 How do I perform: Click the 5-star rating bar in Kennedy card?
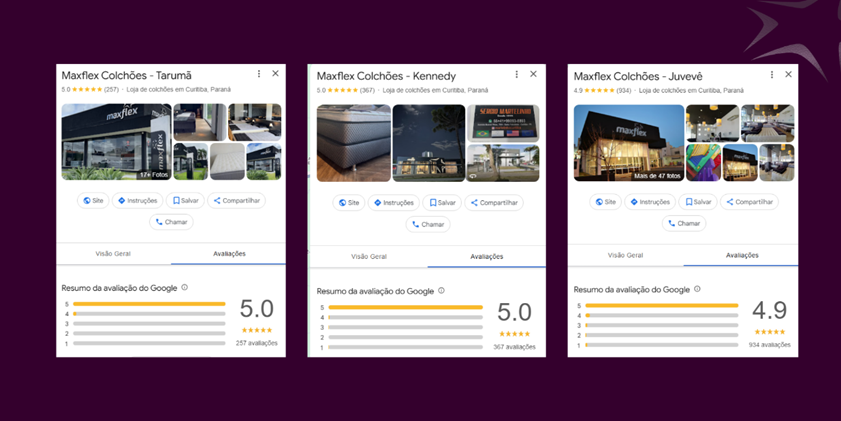coord(405,307)
